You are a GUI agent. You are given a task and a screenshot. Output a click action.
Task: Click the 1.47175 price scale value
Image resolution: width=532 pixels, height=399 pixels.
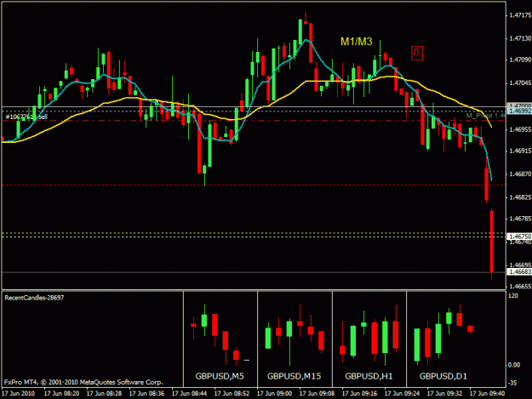(x=520, y=15)
